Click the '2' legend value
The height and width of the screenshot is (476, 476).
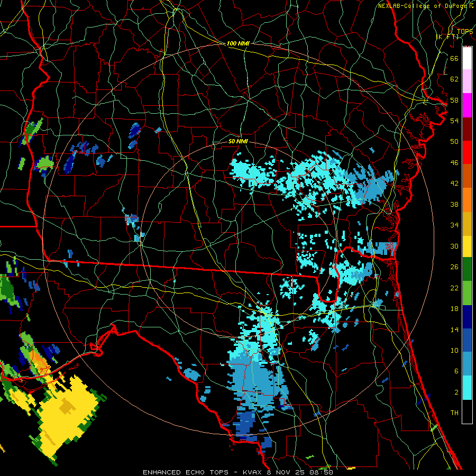point(456,392)
